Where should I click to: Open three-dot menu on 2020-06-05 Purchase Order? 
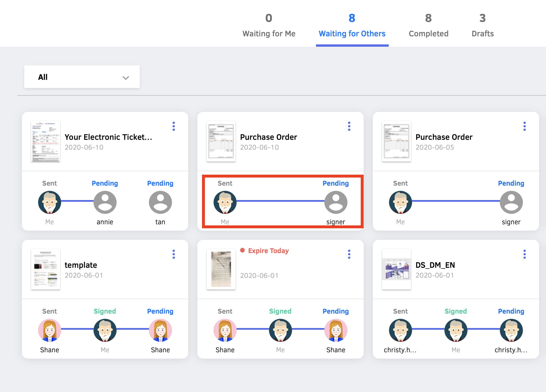pyautogui.click(x=524, y=126)
